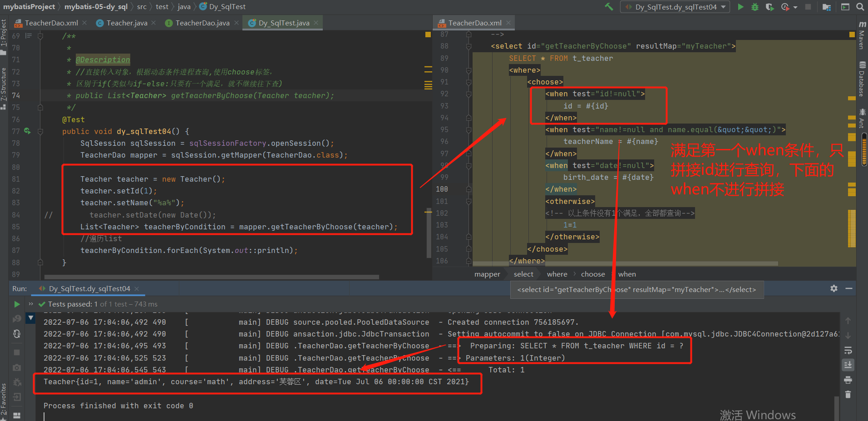Collapse the choose tag fold at line 91
868x421 pixels.
pyautogui.click(x=469, y=82)
